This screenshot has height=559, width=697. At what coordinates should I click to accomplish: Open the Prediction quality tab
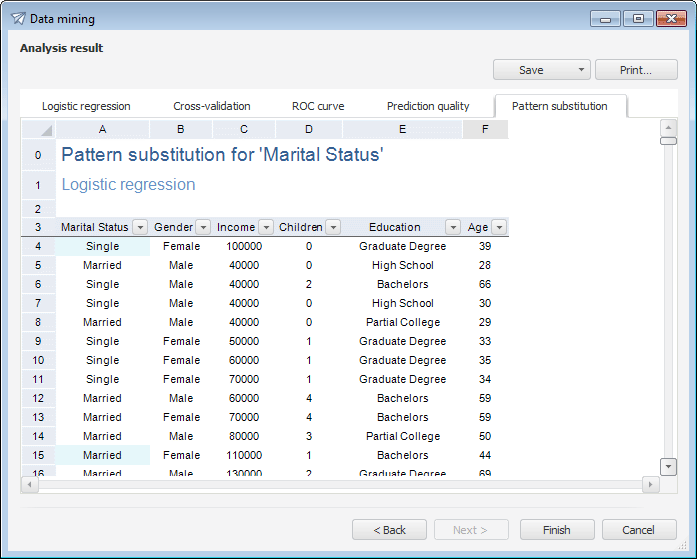point(428,106)
